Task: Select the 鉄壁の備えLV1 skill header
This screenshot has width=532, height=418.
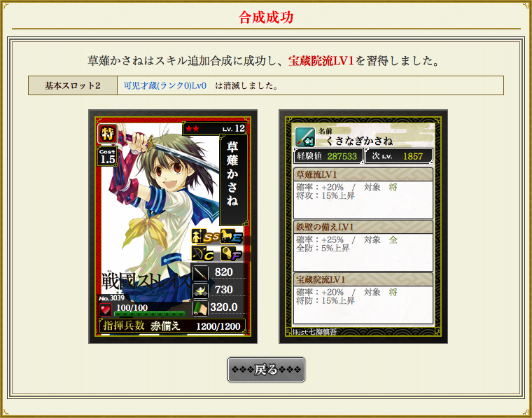Action: pos(363,227)
